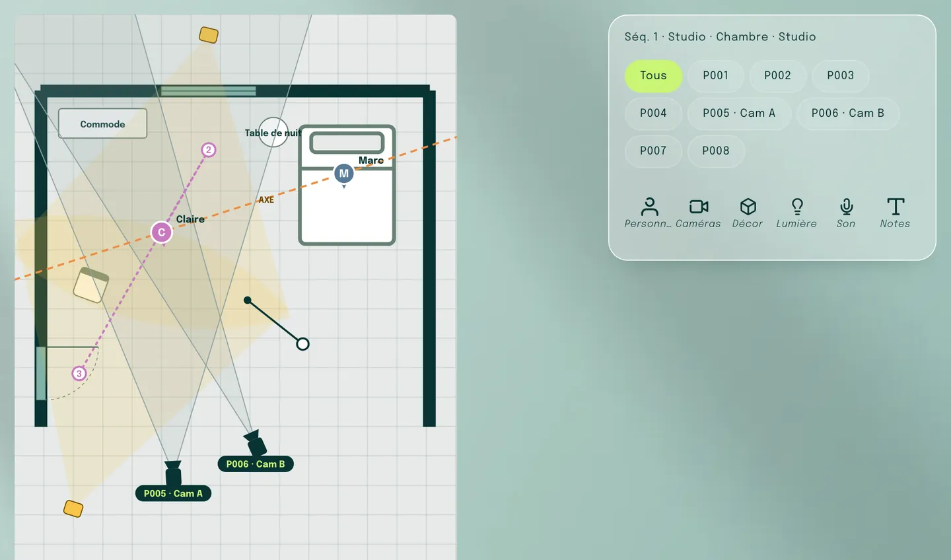Filter to P005 · Cam A chip
This screenshot has height=560, width=951.
739,113
